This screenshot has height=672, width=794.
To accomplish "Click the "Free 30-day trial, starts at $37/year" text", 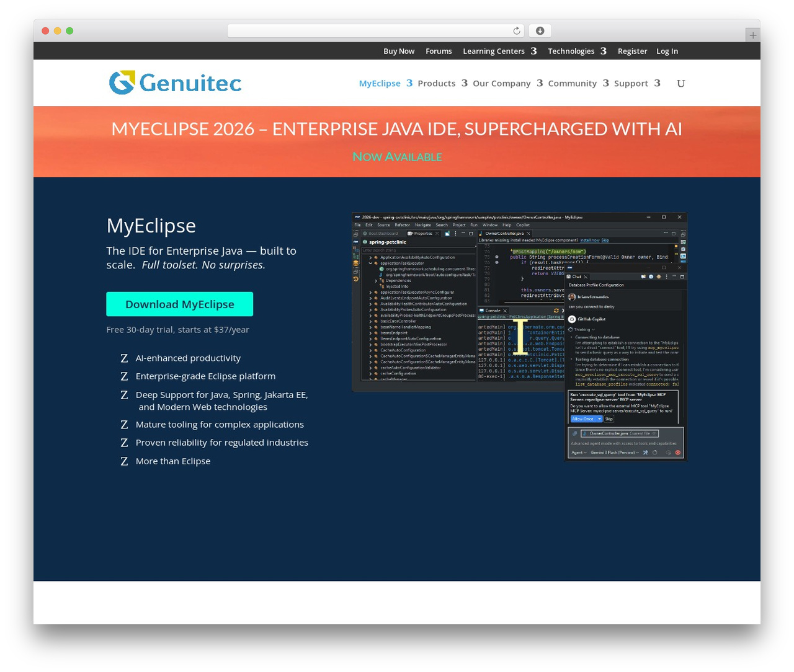I will [177, 330].
